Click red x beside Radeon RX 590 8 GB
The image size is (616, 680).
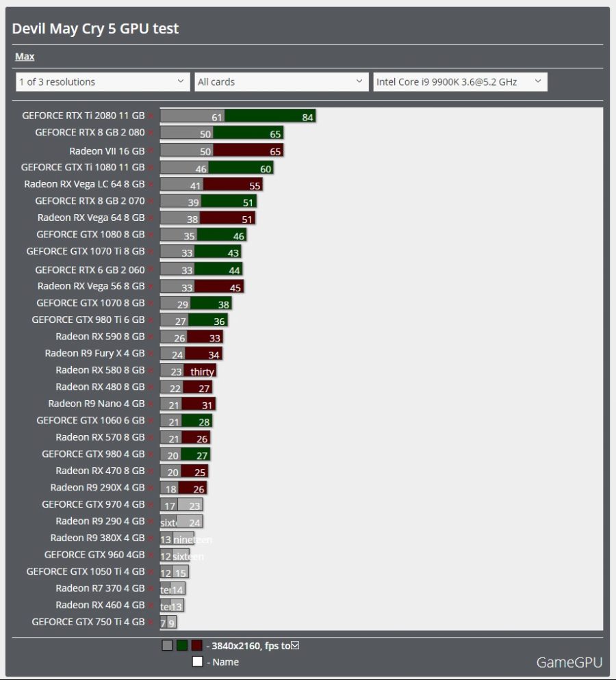(151, 337)
